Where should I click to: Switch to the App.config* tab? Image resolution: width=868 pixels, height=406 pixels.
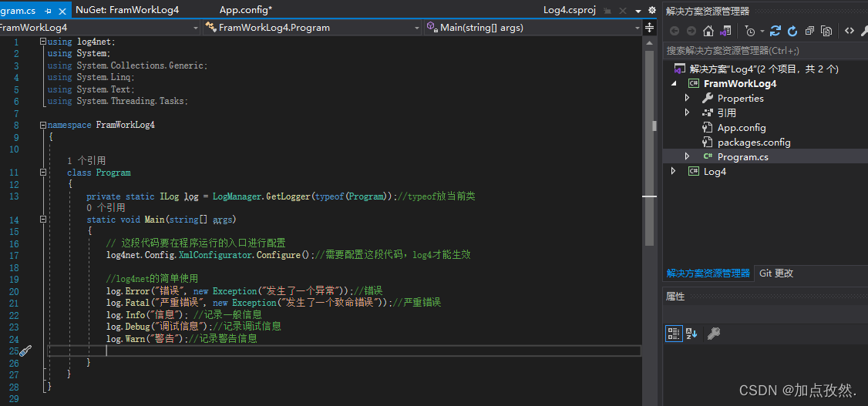(x=246, y=10)
